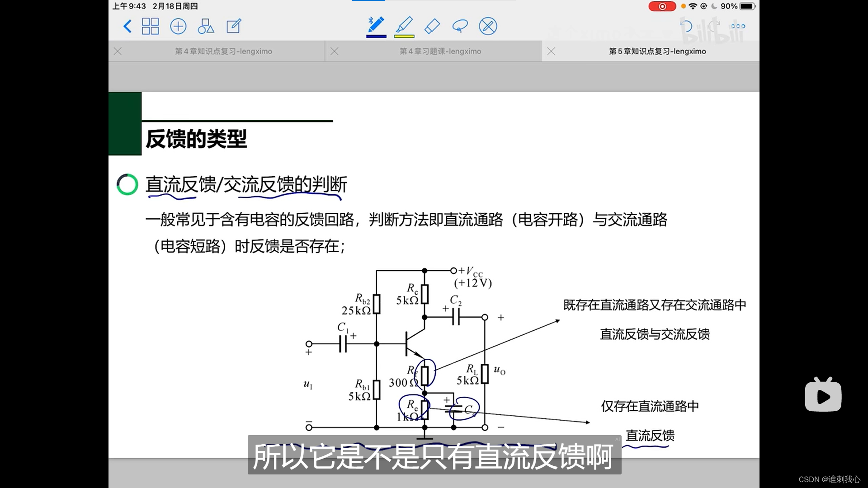
Task: Click the add page plus icon
Action: [178, 26]
